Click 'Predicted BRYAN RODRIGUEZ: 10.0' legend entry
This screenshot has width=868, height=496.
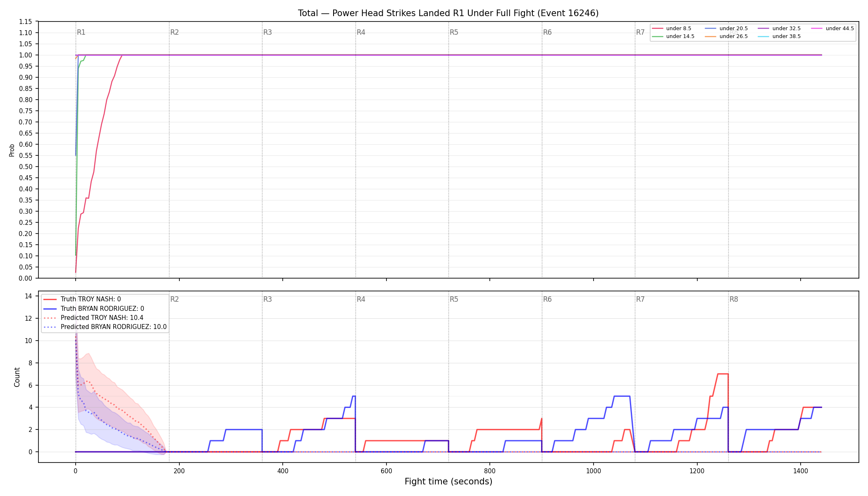coord(114,327)
